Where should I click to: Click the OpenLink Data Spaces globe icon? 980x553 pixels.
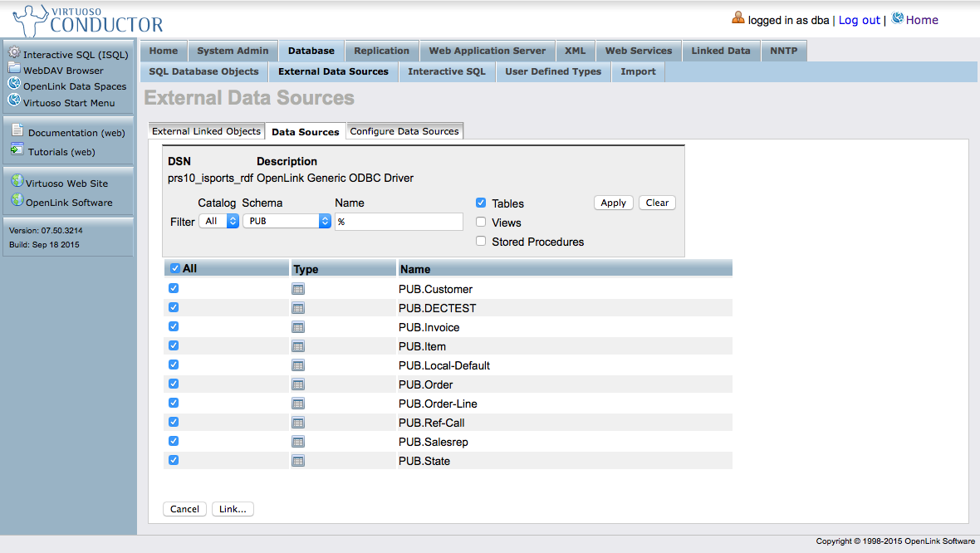pos(14,85)
